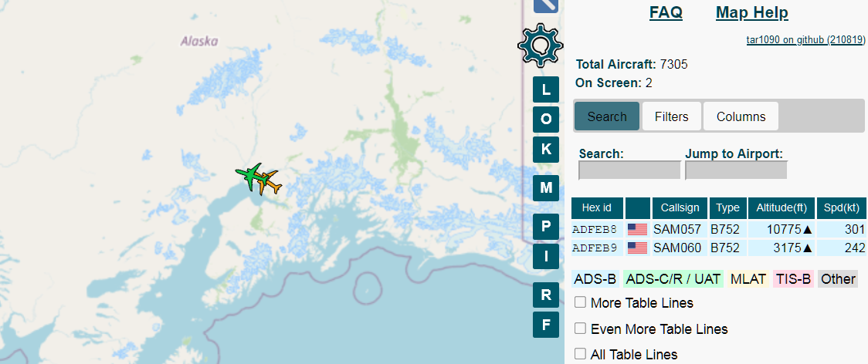Click altitude value 3175
Screen dimensions: 868x364
tap(788, 248)
